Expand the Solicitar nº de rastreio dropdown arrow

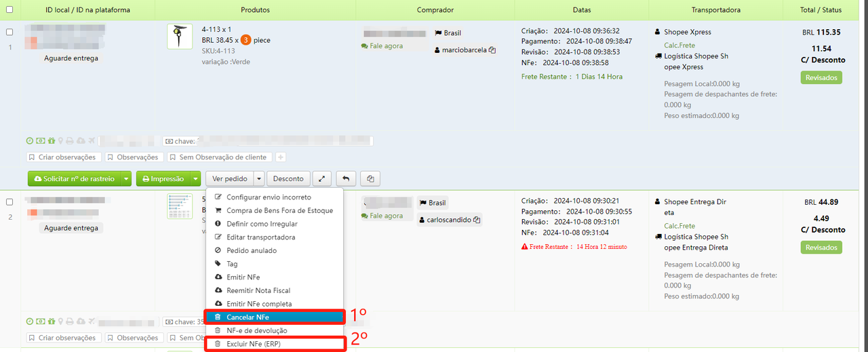[x=126, y=179]
